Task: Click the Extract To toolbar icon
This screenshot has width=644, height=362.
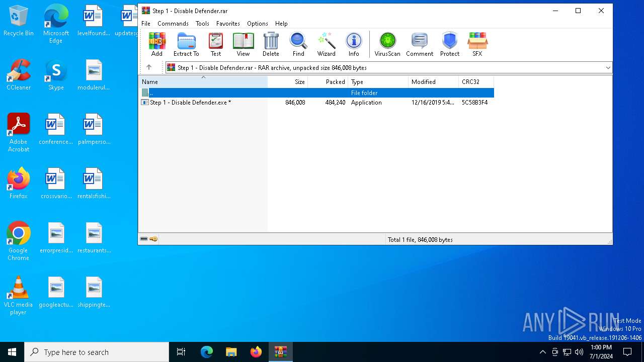Action: 186,44
